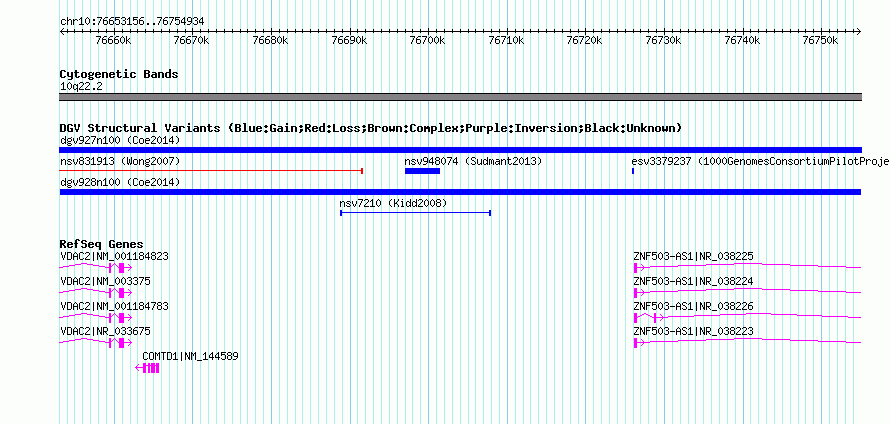This screenshot has width=890, height=424.
Task: Select the nsv948074 (Sudmant2013) blue block
Action: [x=422, y=171]
